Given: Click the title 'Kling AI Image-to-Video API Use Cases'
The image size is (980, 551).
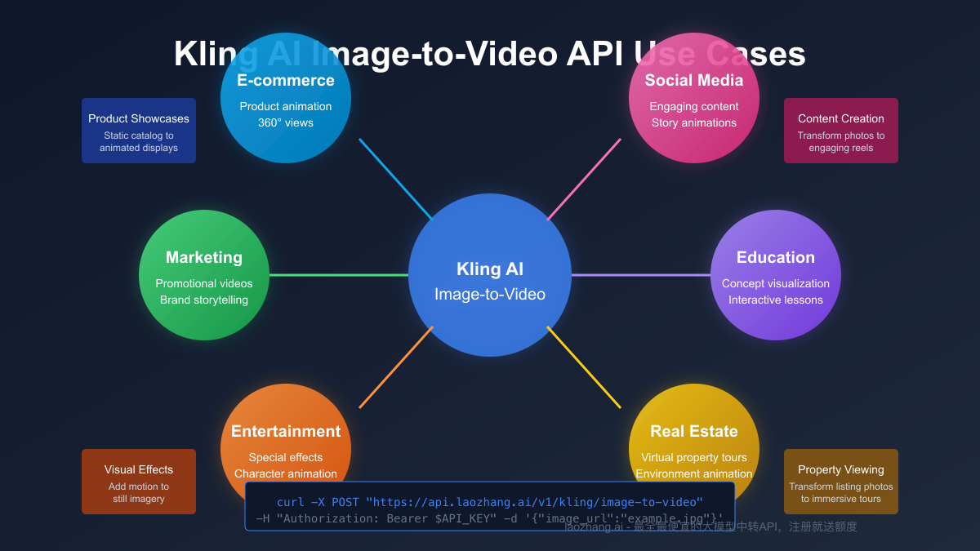Looking at the screenshot, I should point(489,54).
